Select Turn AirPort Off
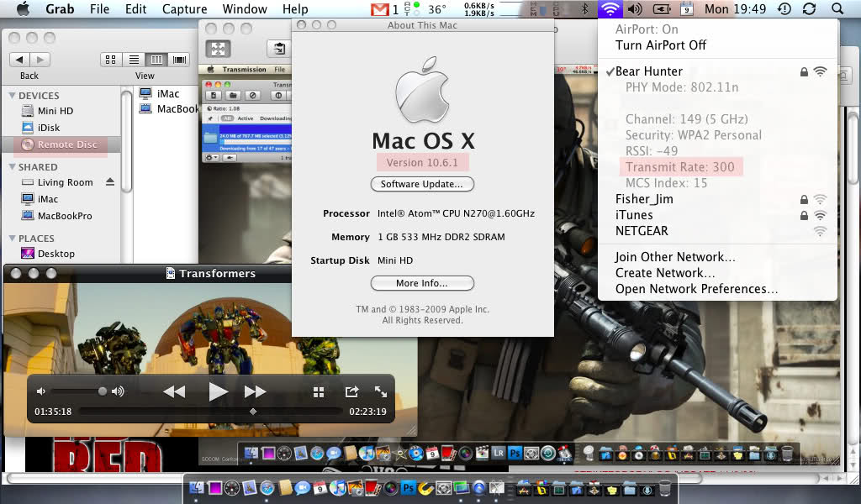 (661, 45)
